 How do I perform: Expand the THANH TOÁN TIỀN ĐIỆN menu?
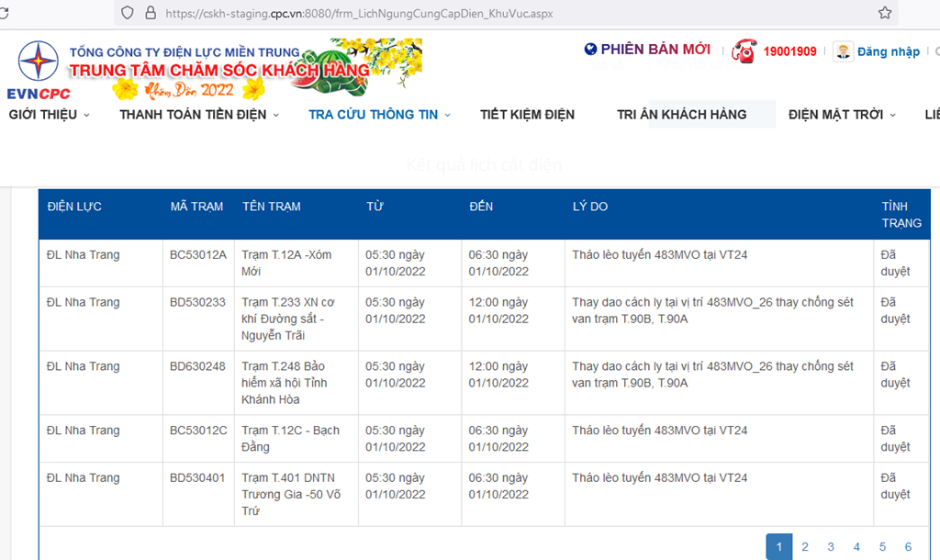click(x=199, y=115)
